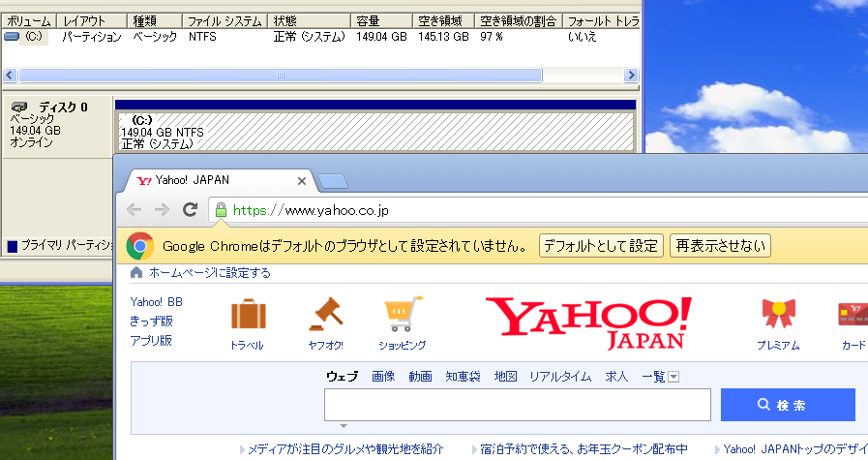Click the address bar showing www.yahoo.co.jp

click(537, 210)
